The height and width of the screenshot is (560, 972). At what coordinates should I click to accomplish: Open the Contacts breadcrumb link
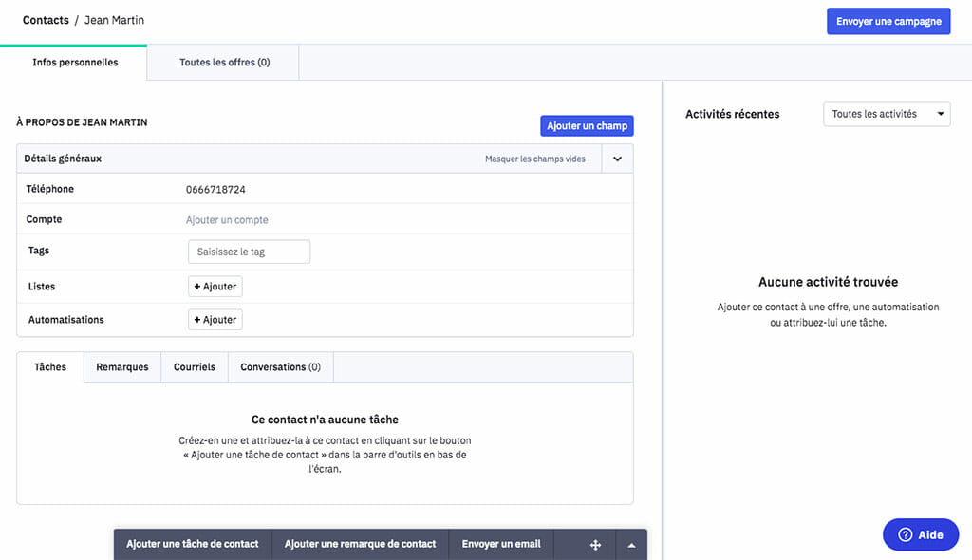pos(45,19)
